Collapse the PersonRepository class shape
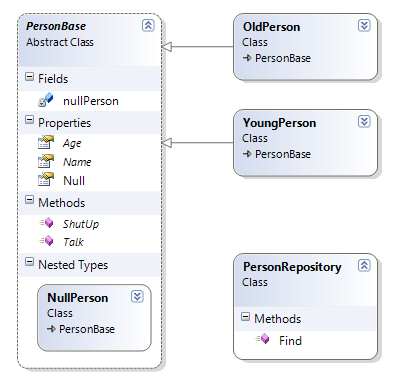 [364, 265]
